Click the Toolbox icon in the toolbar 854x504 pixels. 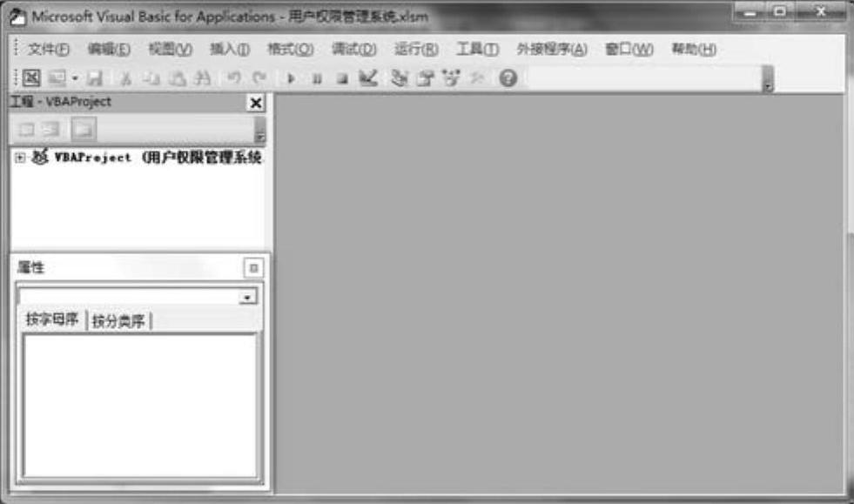pos(477,78)
